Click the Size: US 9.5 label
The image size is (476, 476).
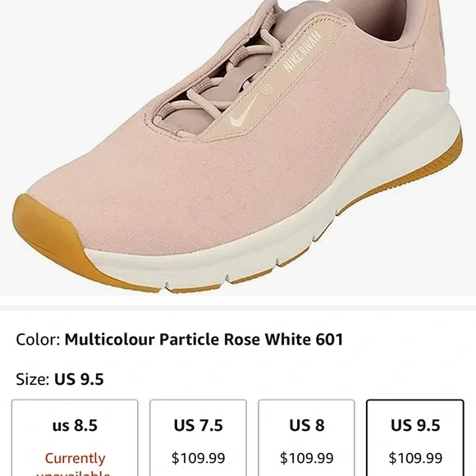click(x=60, y=379)
